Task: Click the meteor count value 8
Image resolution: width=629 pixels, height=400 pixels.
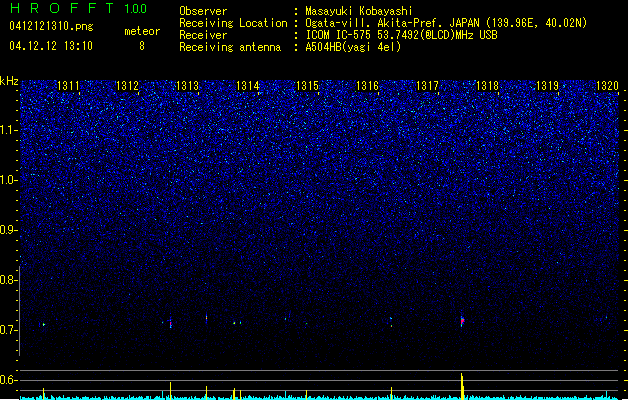Action: click(x=142, y=46)
